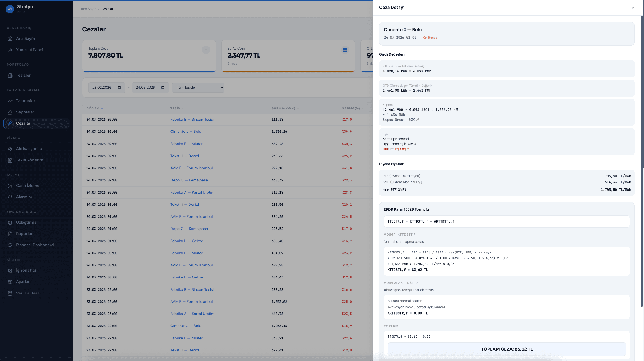
Task: Open the Tüm Tesisler dropdown
Action: 198,88
